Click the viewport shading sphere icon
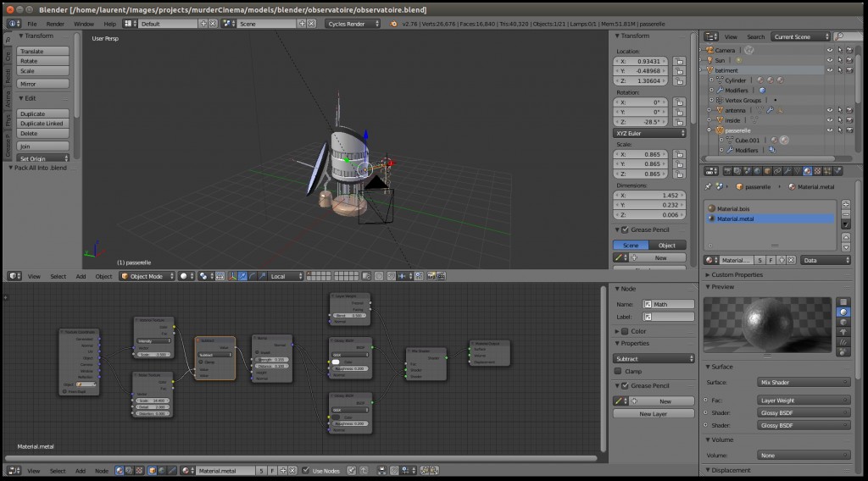 183,276
